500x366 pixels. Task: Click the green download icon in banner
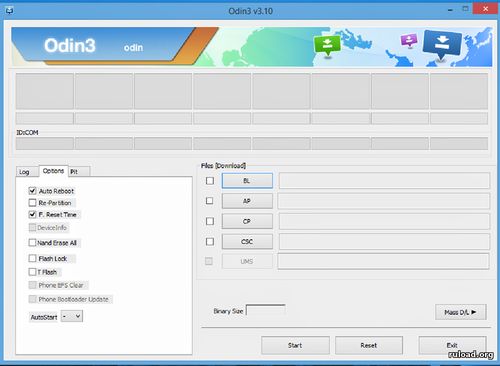(327, 45)
